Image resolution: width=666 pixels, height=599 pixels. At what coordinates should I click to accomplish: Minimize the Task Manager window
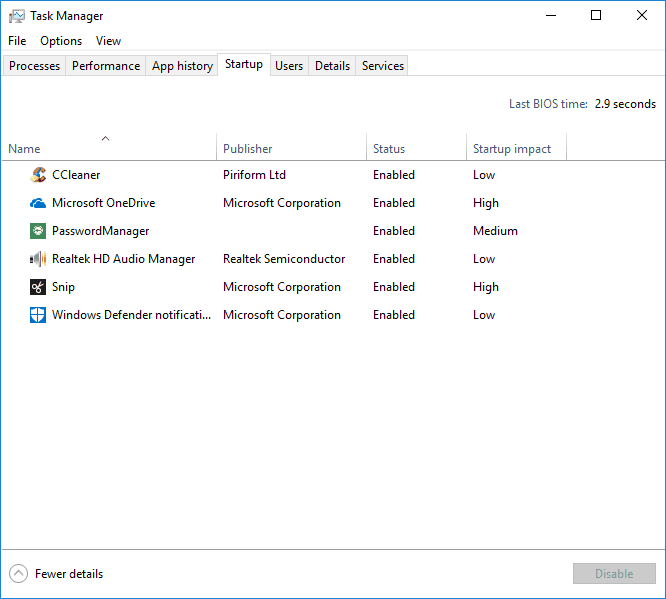click(x=551, y=16)
